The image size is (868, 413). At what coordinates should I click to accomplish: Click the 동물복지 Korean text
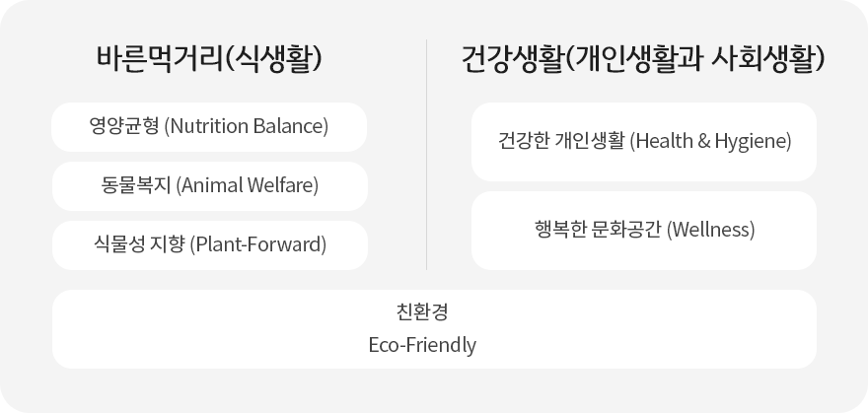(136, 185)
